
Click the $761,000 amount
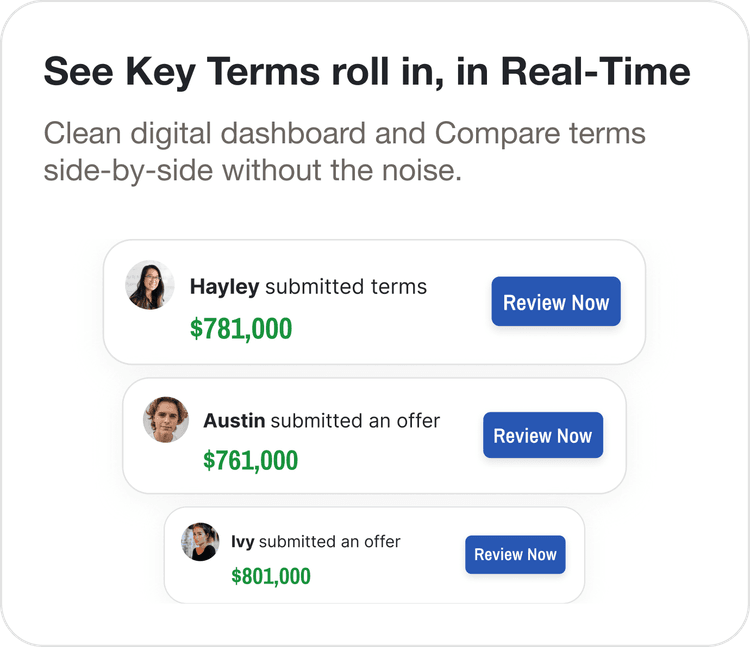250,460
